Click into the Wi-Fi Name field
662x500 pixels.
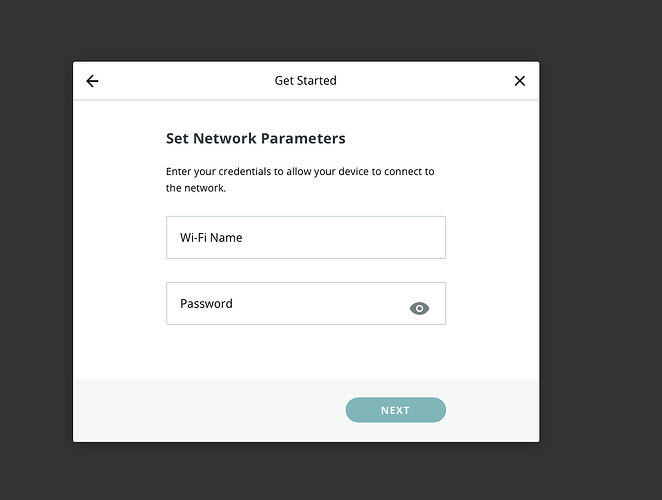click(x=305, y=238)
